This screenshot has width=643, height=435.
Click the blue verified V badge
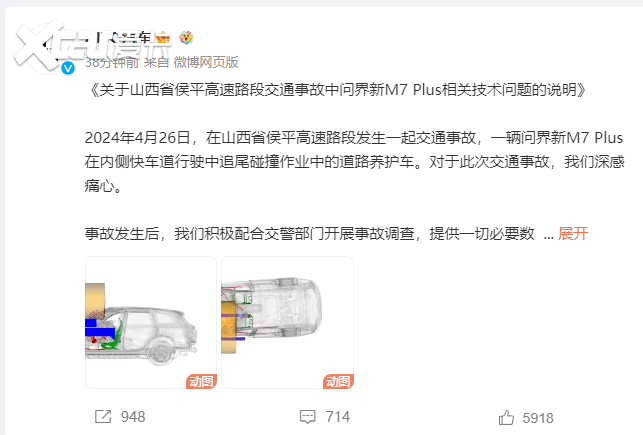[x=68, y=68]
